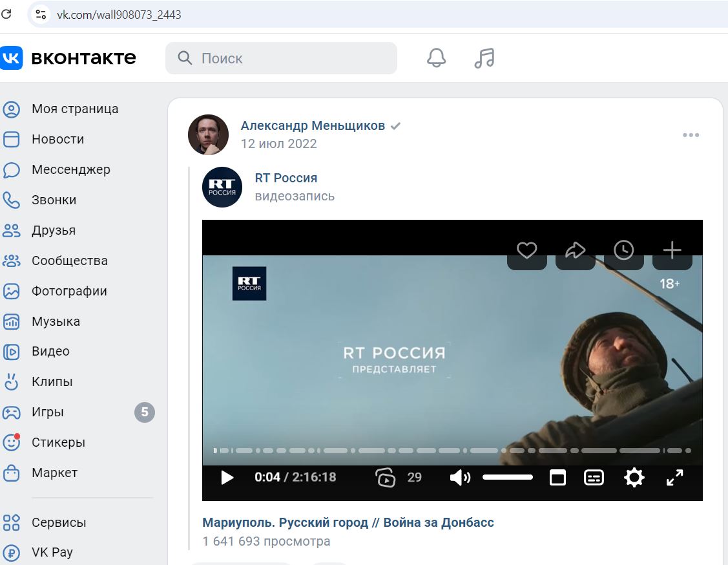Click the Сервисы grid icon
The height and width of the screenshot is (565, 728).
(x=11, y=522)
